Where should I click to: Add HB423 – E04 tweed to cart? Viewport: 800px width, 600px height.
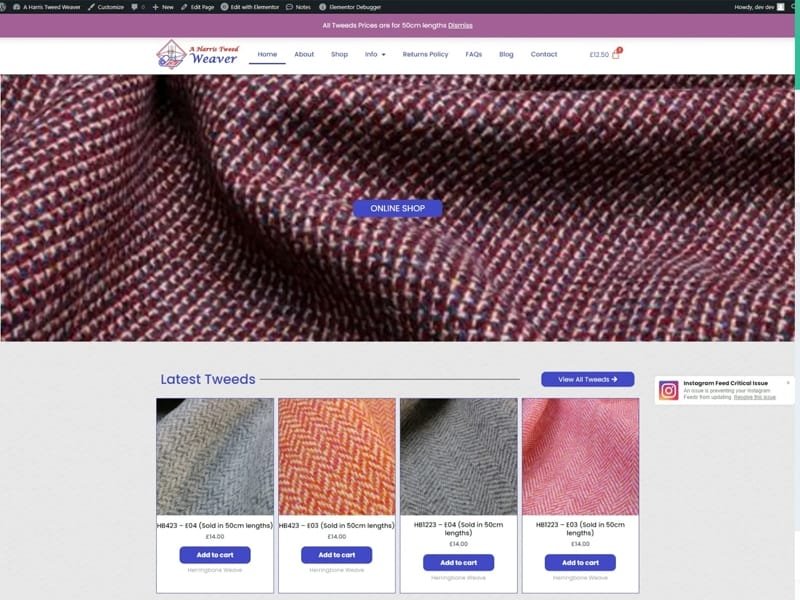pyautogui.click(x=215, y=555)
